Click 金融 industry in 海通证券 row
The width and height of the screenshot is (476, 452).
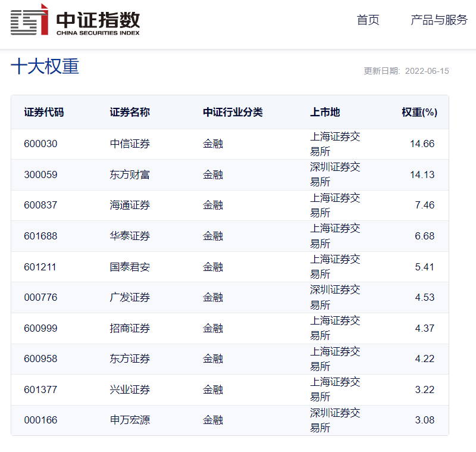[x=213, y=205]
